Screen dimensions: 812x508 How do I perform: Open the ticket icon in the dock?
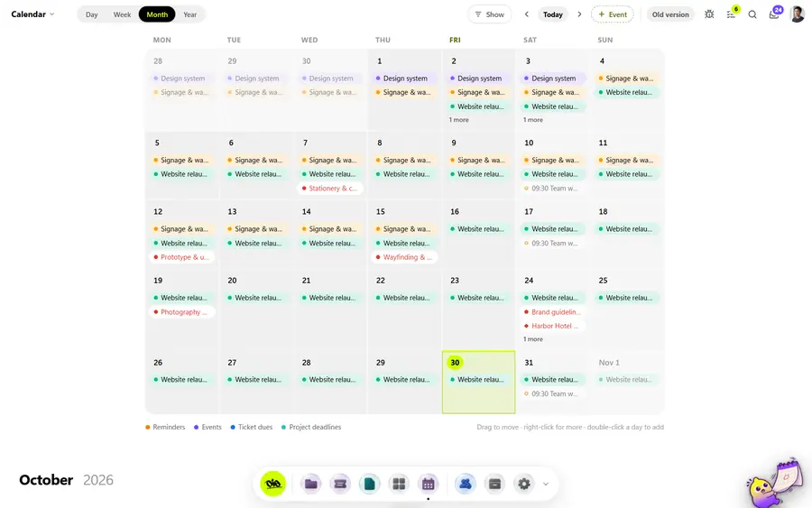[x=340, y=484]
